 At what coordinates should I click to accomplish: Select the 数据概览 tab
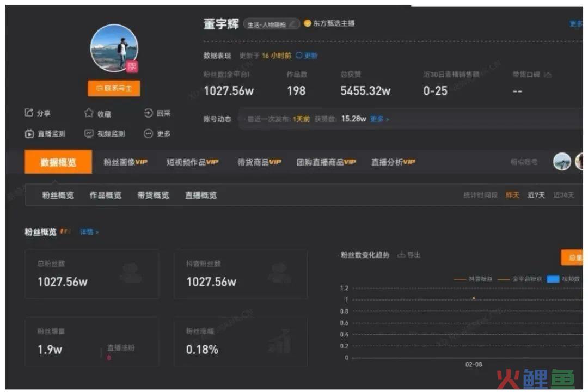tap(58, 162)
